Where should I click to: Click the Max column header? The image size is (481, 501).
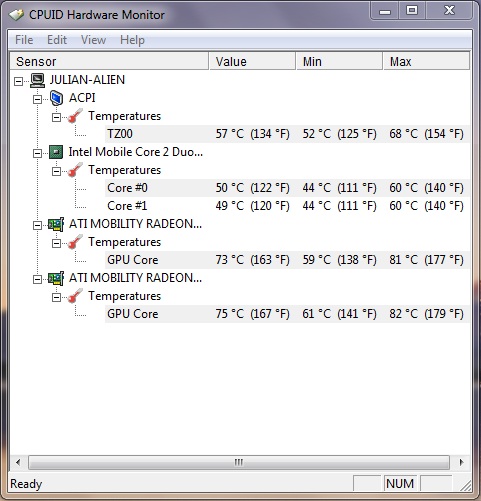pyautogui.click(x=426, y=61)
